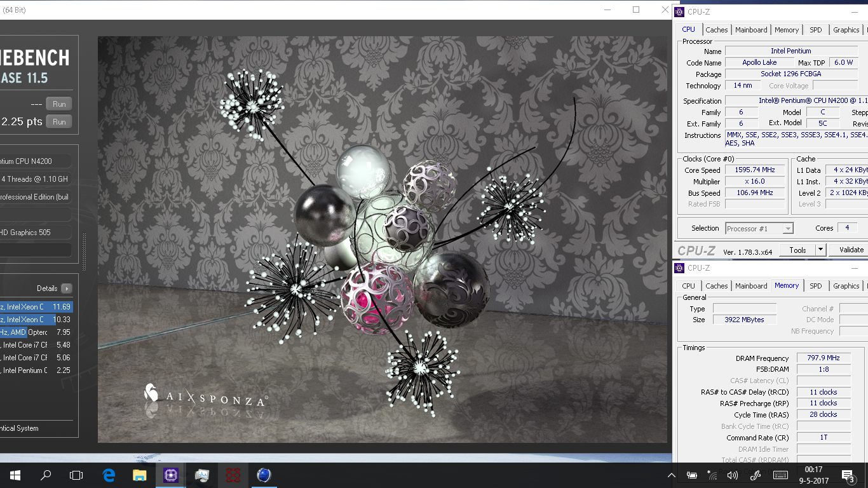Viewport: 868px width, 488px height.
Task: Maximize the Cinebench window
Action: coord(636,10)
